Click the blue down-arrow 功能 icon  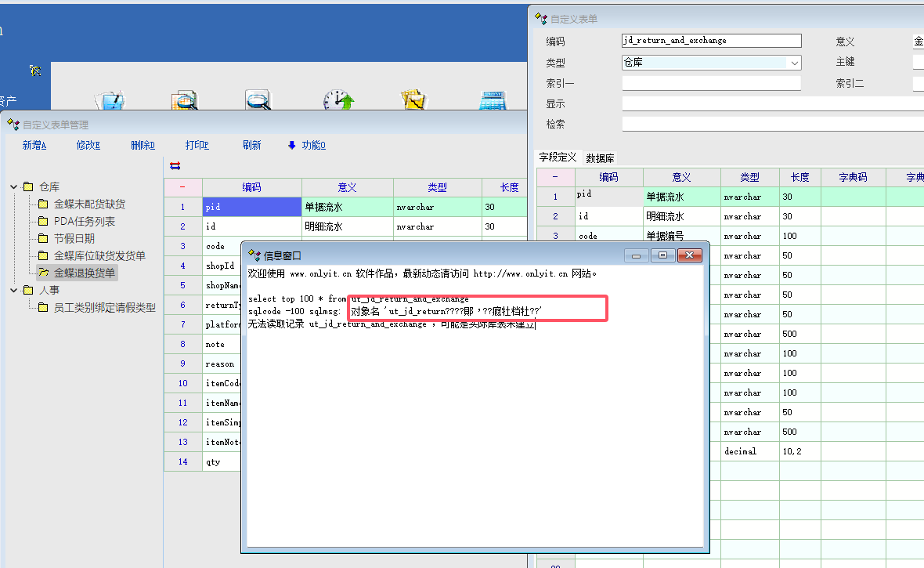click(x=292, y=145)
